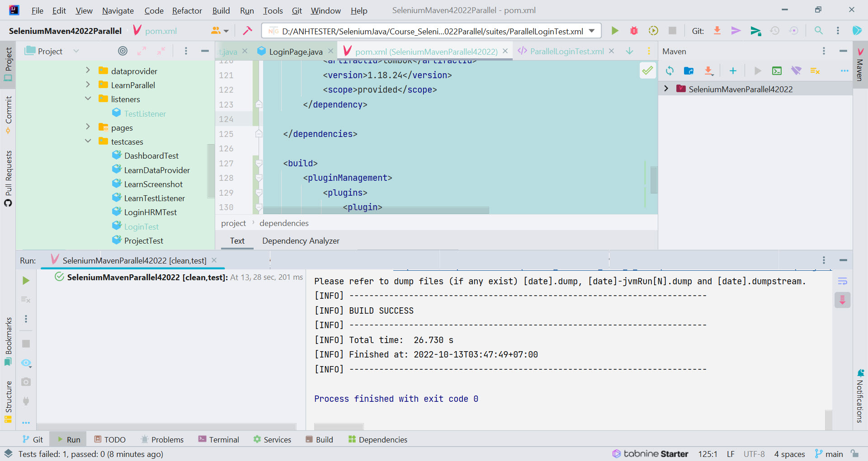Click the inspection checkmark widget in editor

pyautogui.click(x=647, y=71)
